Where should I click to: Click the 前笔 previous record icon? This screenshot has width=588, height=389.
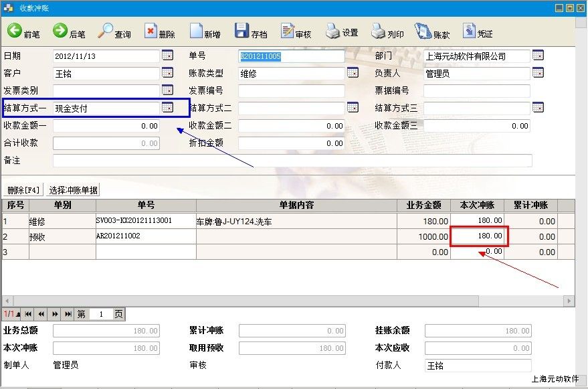coord(15,31)
